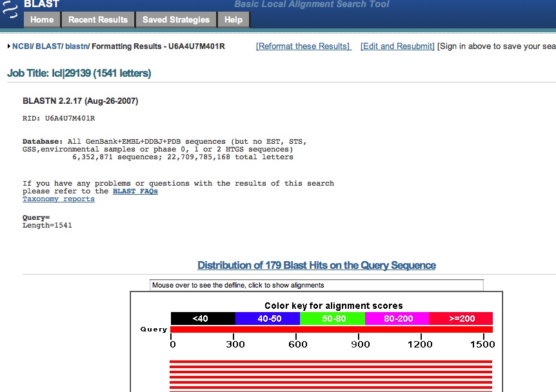Open the Home tab

pos(42,20)
